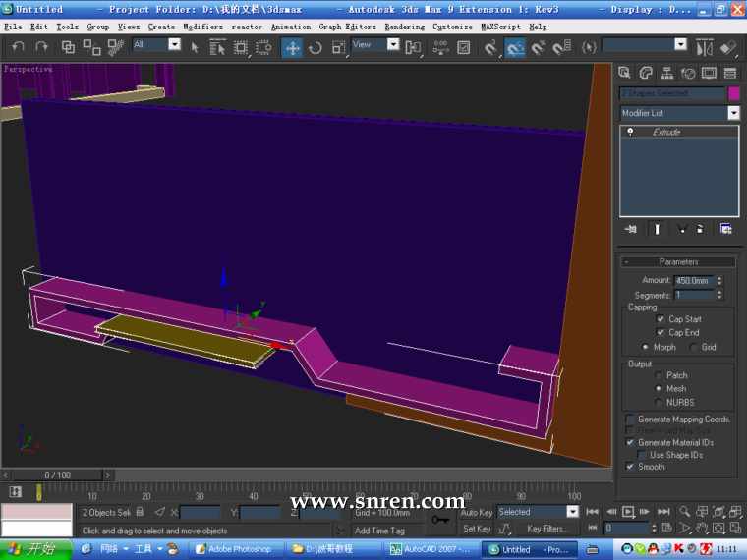
Task: Enable Generate Mapping Coords checkbox
Action: [x=630, y=420]
